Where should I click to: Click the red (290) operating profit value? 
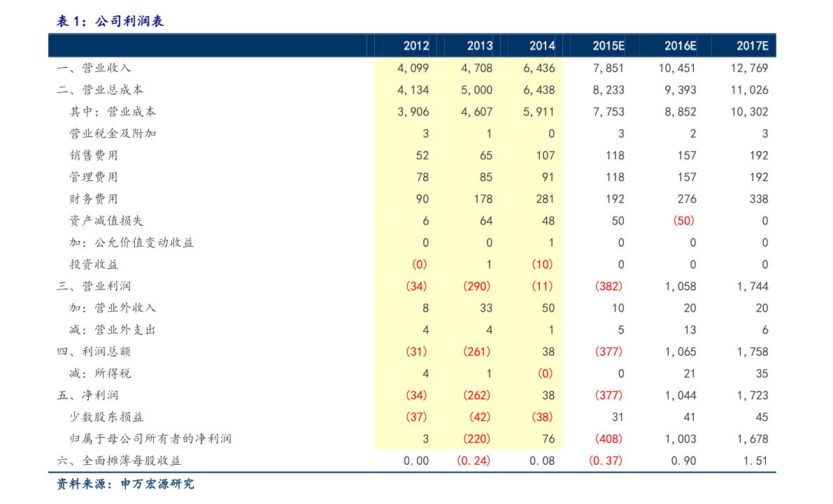click(x=476, y=286)
